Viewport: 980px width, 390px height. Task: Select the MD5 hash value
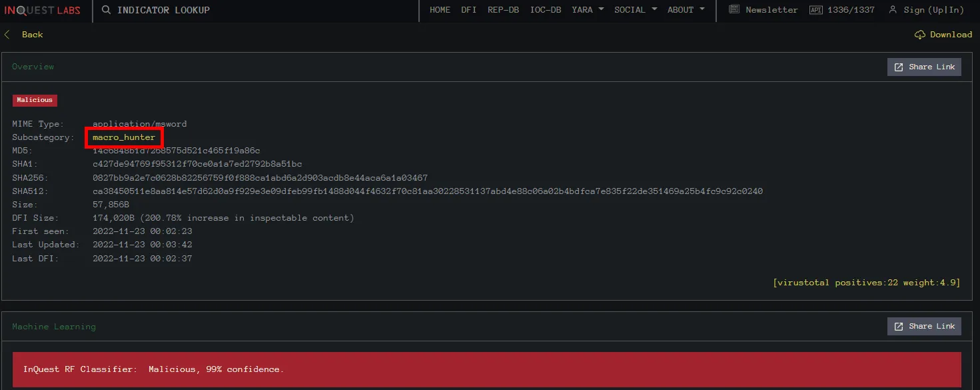tap(176, 151)
